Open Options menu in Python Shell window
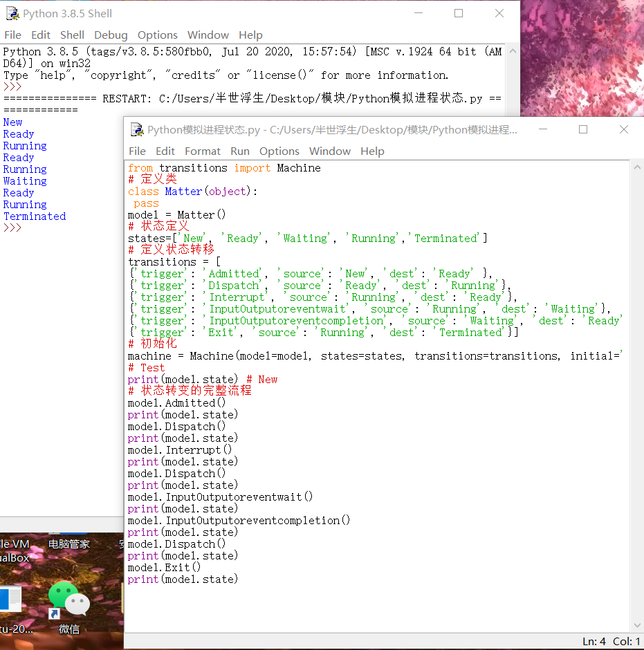This screenshot has width=644, height=650. click(158, 35)
